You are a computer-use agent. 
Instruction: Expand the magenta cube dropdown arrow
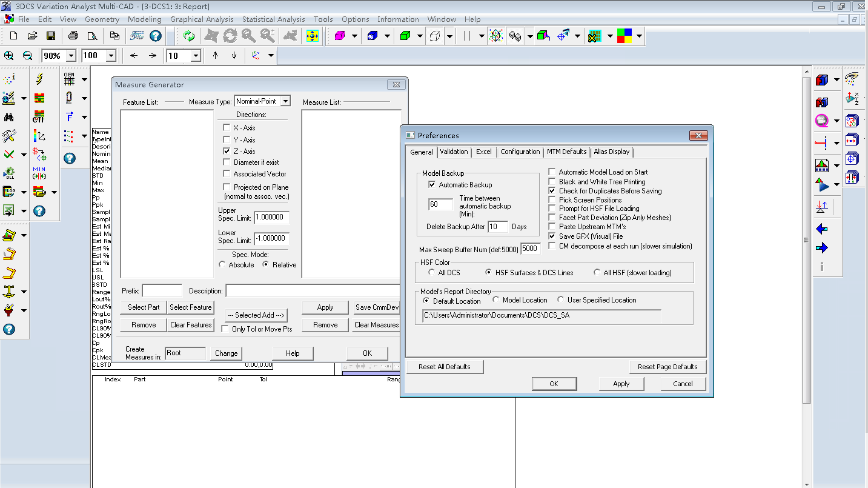[354, 36]
